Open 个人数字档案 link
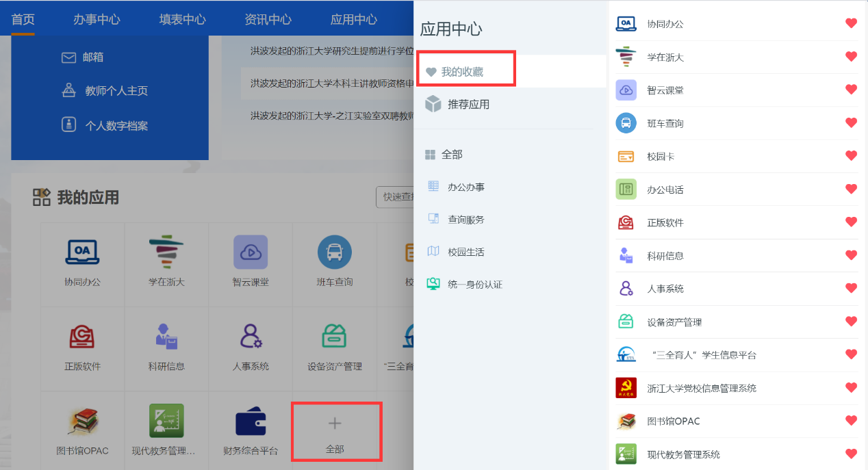The width and height of the screenshot is (868, 470). [x=105, y=126]
